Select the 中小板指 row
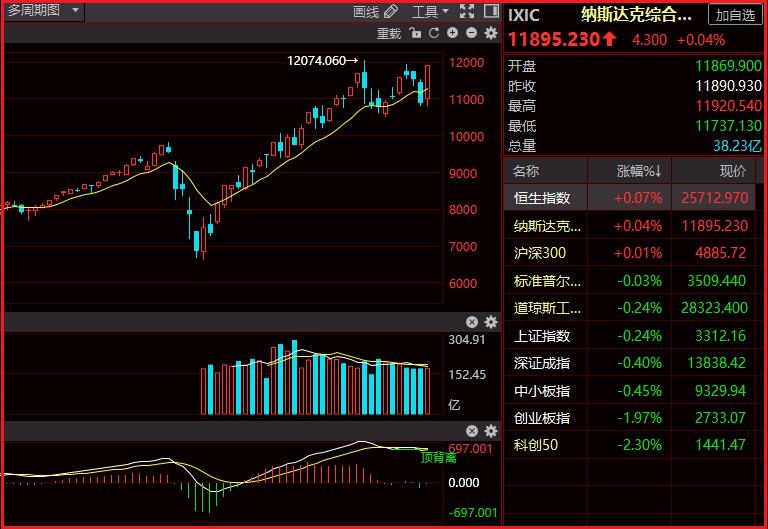This screenshot has width=768, height=529. (630, 390)
